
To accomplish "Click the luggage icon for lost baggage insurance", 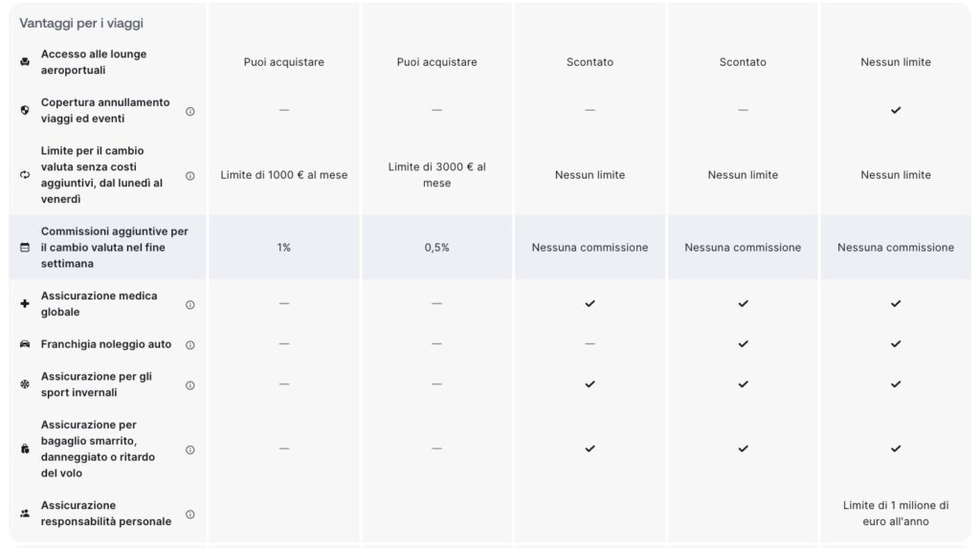I will click(x=25, y=449).
